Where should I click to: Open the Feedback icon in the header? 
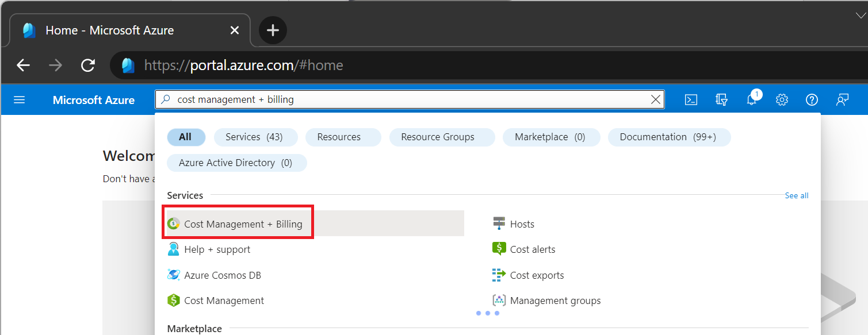click(x=842, y=100)
